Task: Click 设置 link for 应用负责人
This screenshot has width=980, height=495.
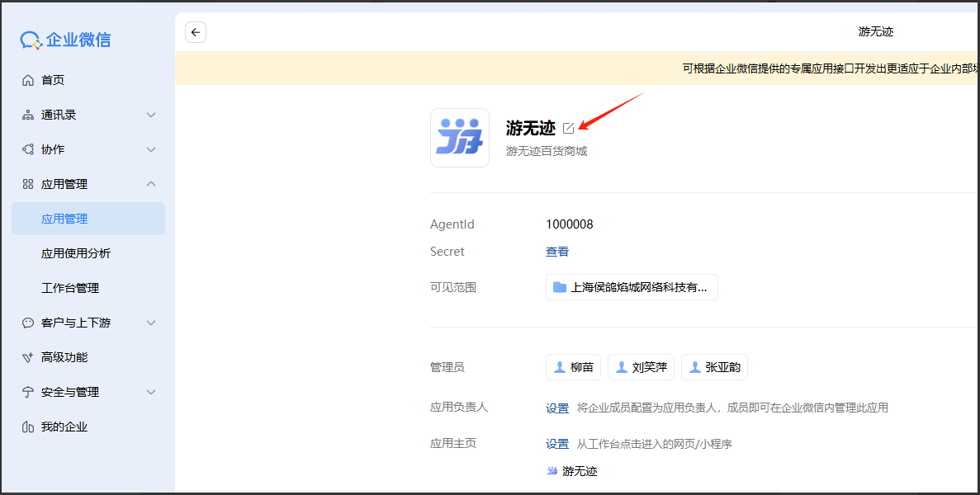Action: tap(557, 408)
